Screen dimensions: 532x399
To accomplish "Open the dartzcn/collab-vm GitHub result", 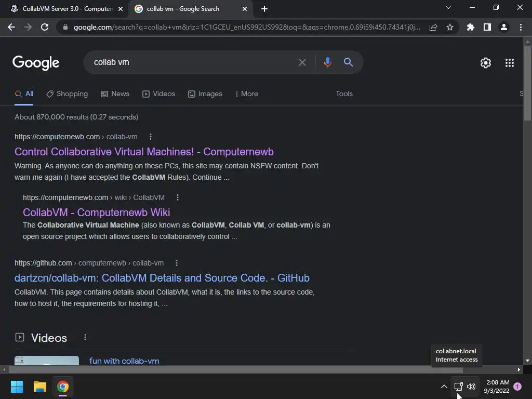I will coord(162,278).
